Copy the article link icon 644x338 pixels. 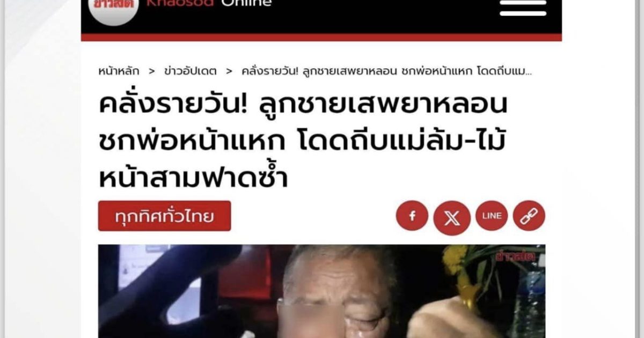pos(529,216)
